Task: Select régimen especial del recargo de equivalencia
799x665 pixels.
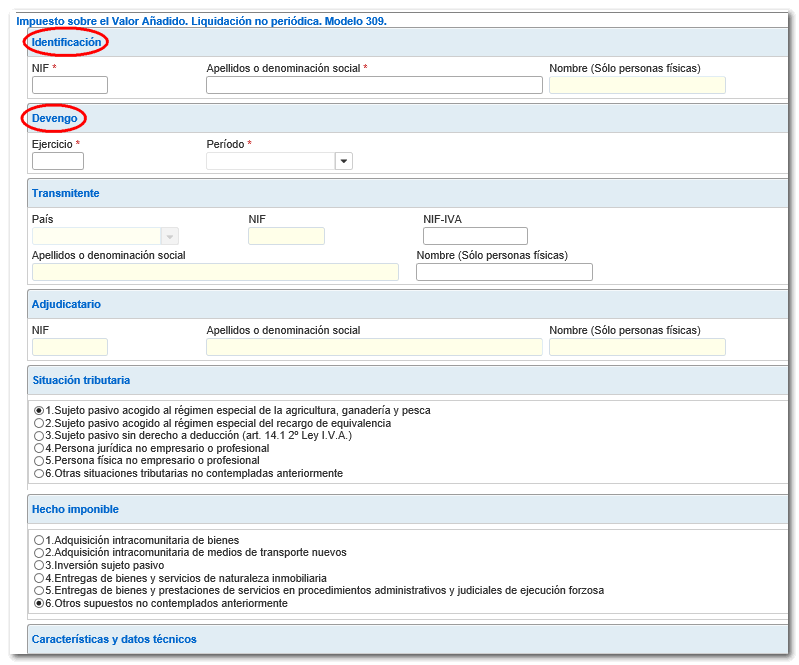Action: 39,423
